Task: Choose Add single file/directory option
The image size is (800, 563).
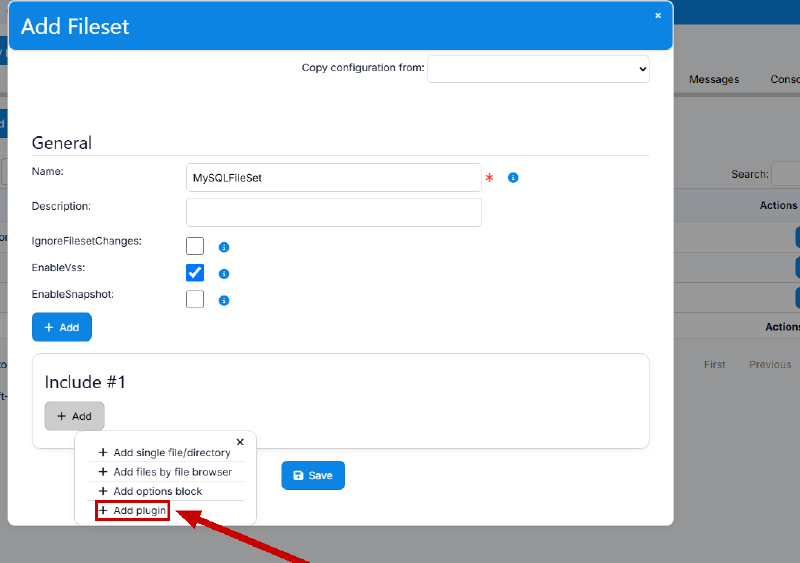Action: click(x=165, y=453)
